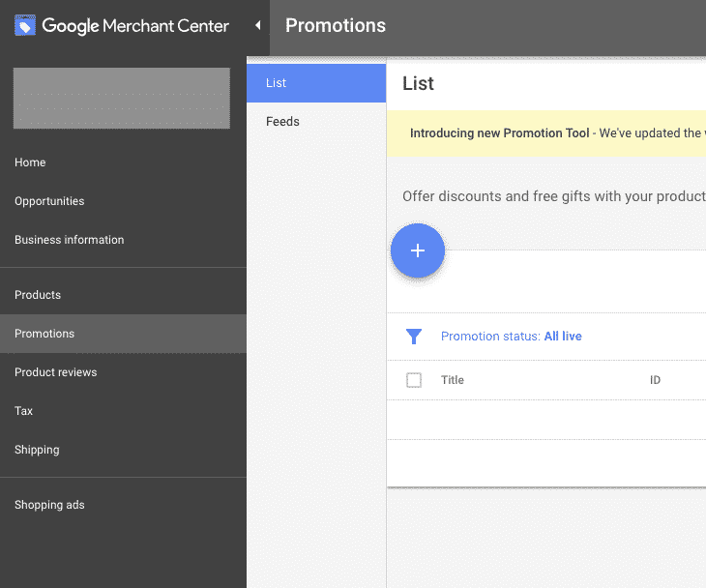
Task: Open Product reviews section
Action: [x=123, y=372]
